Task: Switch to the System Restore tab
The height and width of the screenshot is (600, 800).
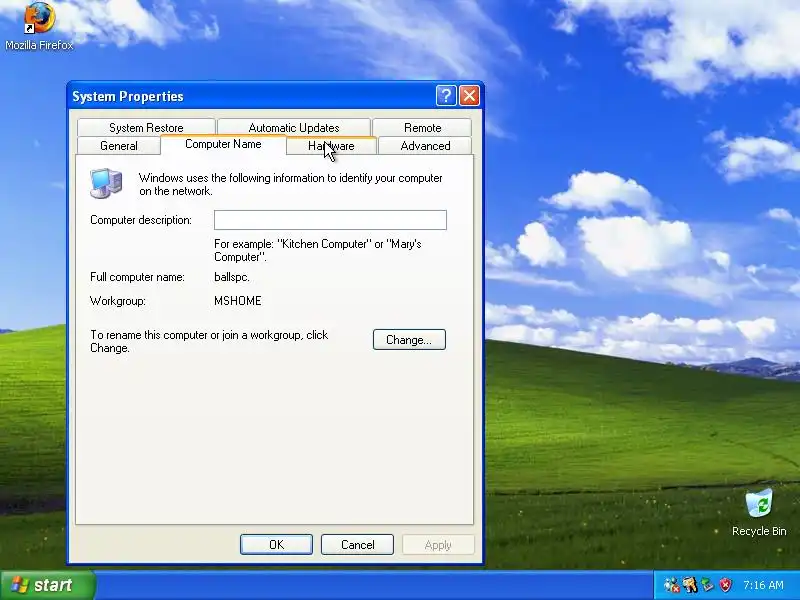Action: pos(146,127)
